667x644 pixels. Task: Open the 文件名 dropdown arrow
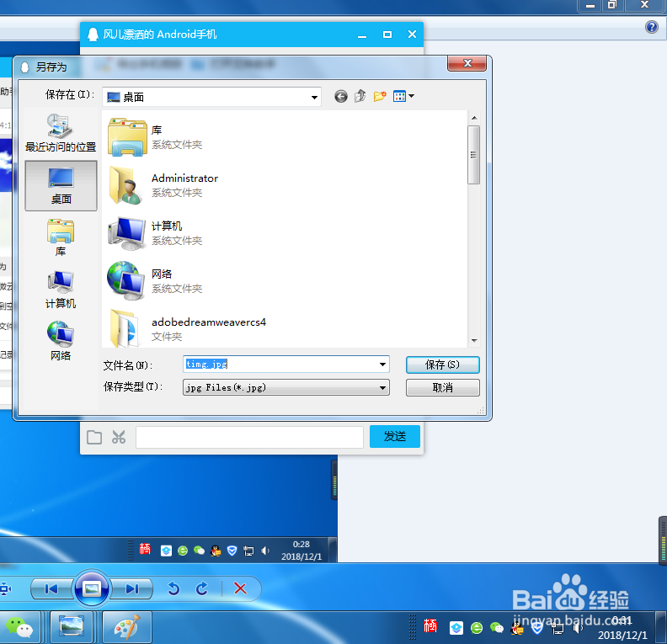pyautogui.click(x=382, y=365)
